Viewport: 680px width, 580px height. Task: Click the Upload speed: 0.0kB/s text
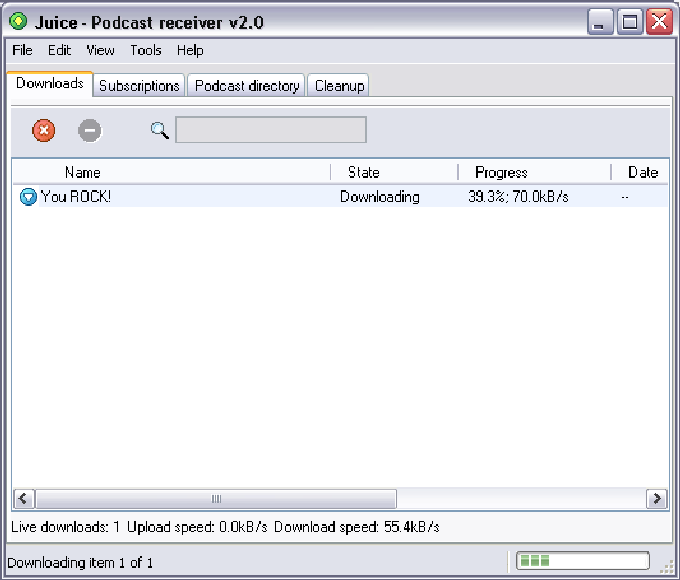[x=197, y=527]
